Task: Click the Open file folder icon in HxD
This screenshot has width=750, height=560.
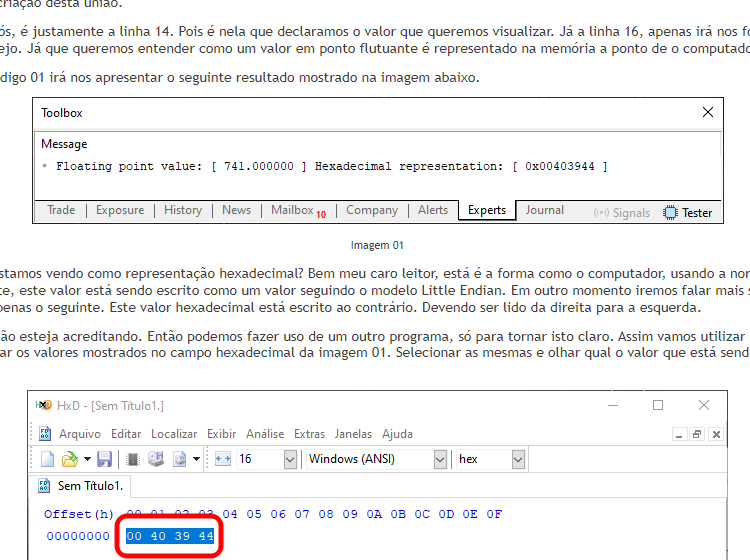Action: 70,459
